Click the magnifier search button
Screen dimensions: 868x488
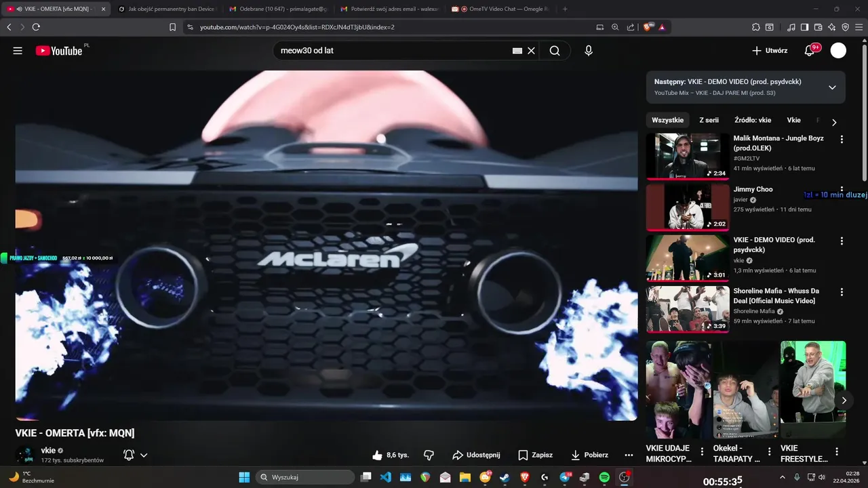pos(555,51)
